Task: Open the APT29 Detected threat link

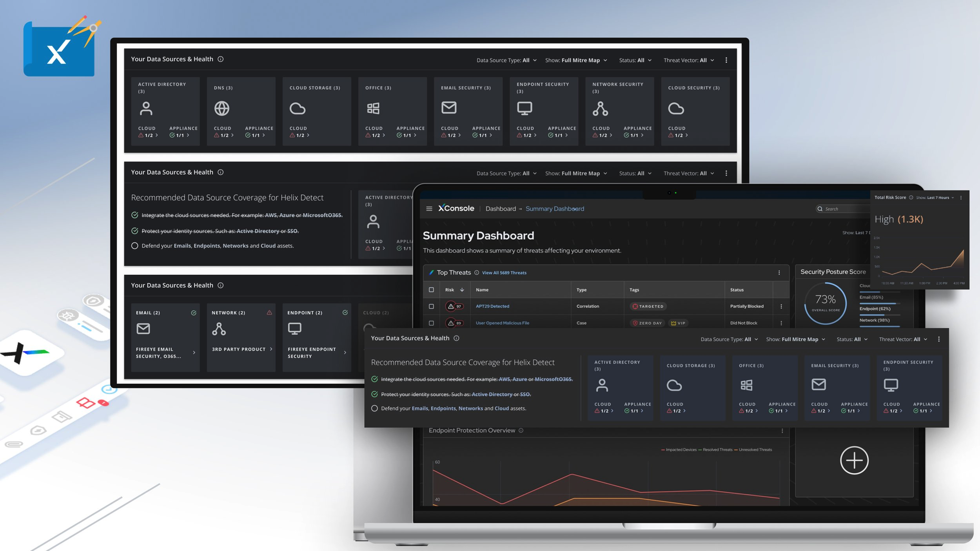Action: click(492, 306)
